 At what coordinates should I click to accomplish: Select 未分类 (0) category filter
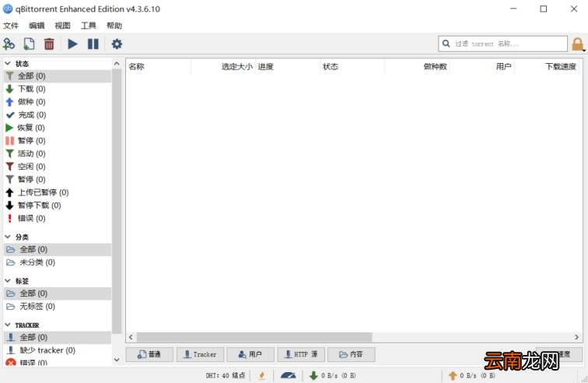[x=58, y=262]
